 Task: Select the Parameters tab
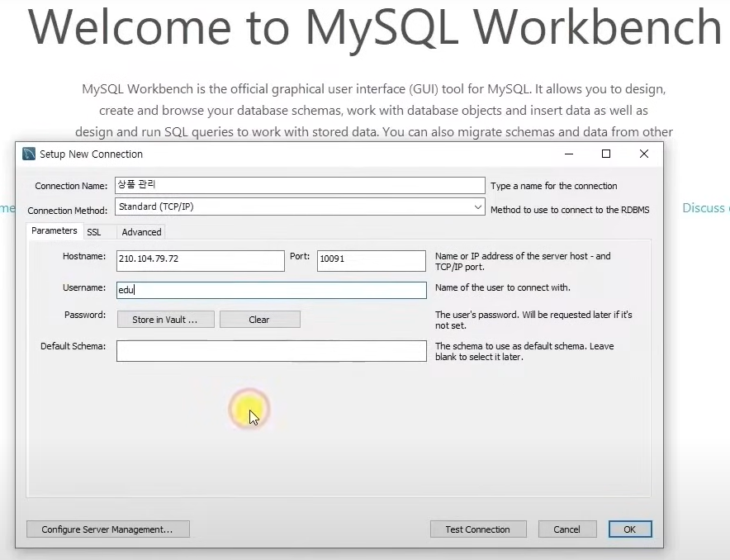pyautogui.click(x=55, y=231)
